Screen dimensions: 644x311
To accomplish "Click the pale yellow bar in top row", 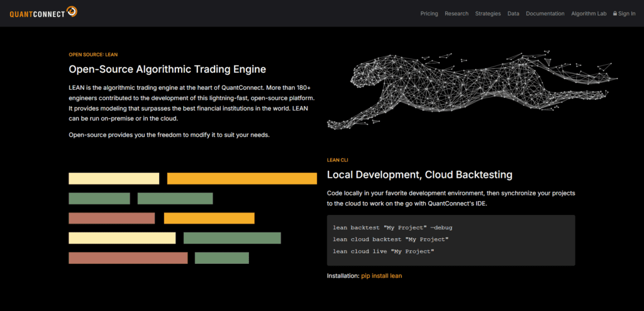I will pos(114,178).
